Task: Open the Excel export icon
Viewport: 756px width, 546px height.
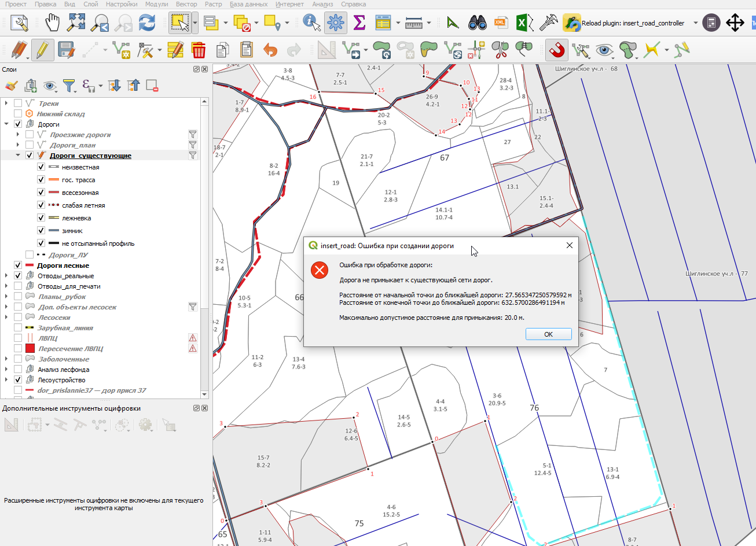Action: (x=524, y=23)
